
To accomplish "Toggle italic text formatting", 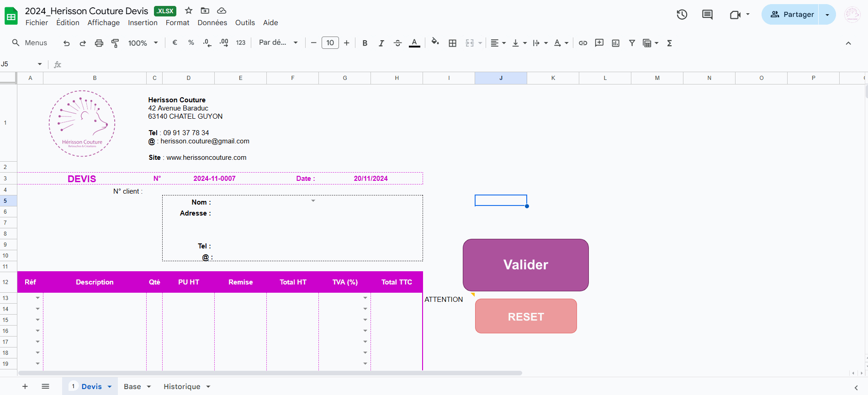I will click(381, 43).
